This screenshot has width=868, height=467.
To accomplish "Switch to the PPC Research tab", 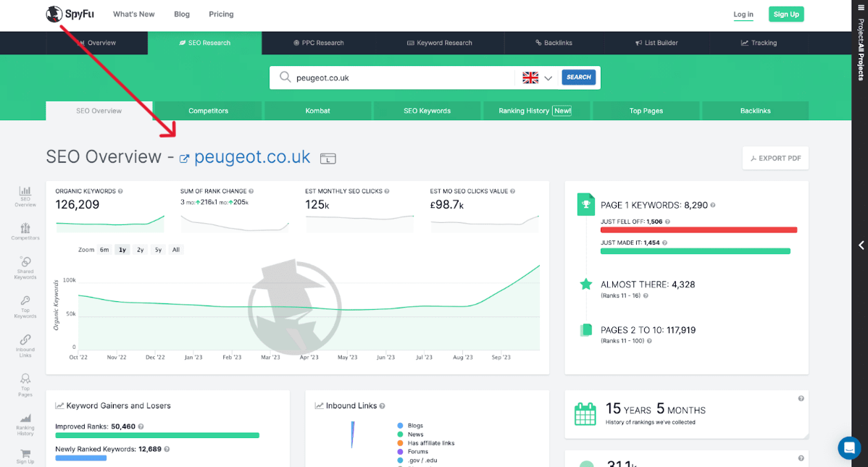I will (x=318, y=43).
